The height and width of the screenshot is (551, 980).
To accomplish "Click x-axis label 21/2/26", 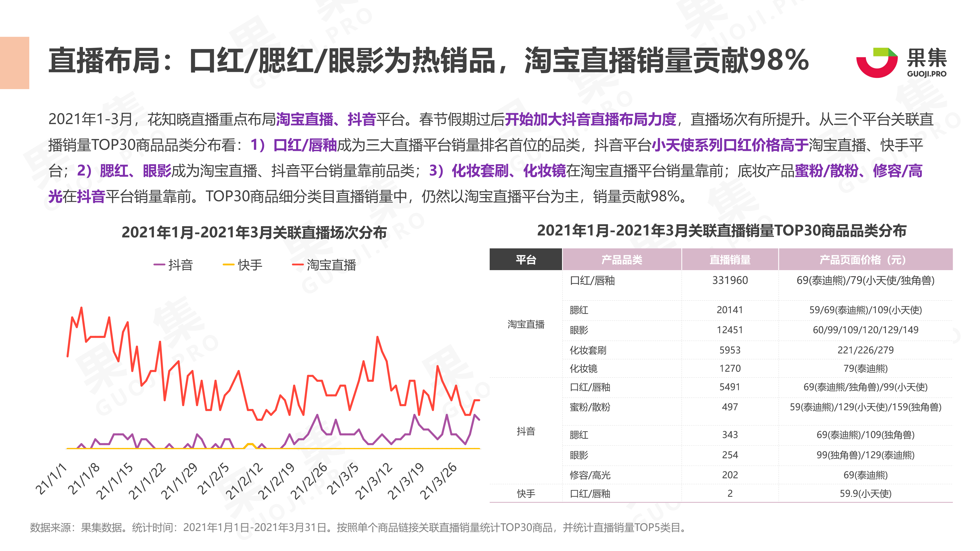I will pyautogui.click(x=309, y=481).
